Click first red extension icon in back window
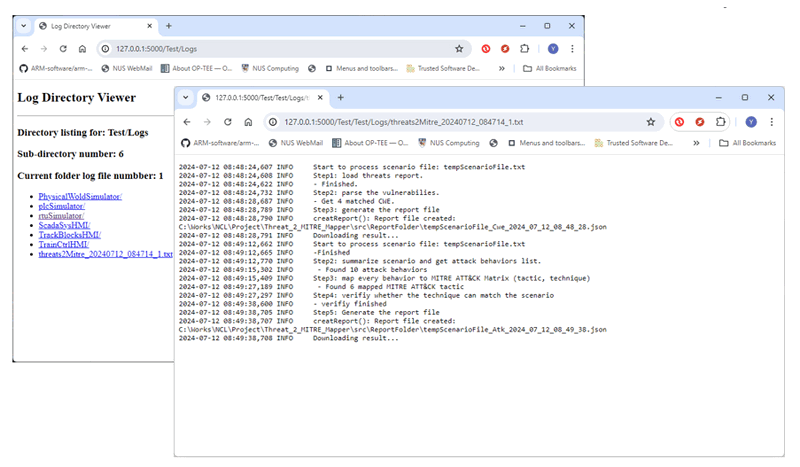The image size is (800, 467). tap(486, 49)
